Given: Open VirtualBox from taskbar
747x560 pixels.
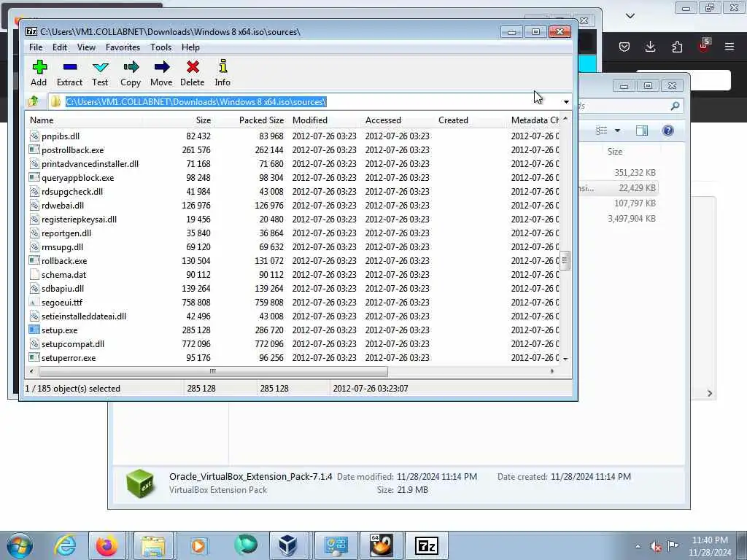Looking at the screenshot, I should (287, 545).
